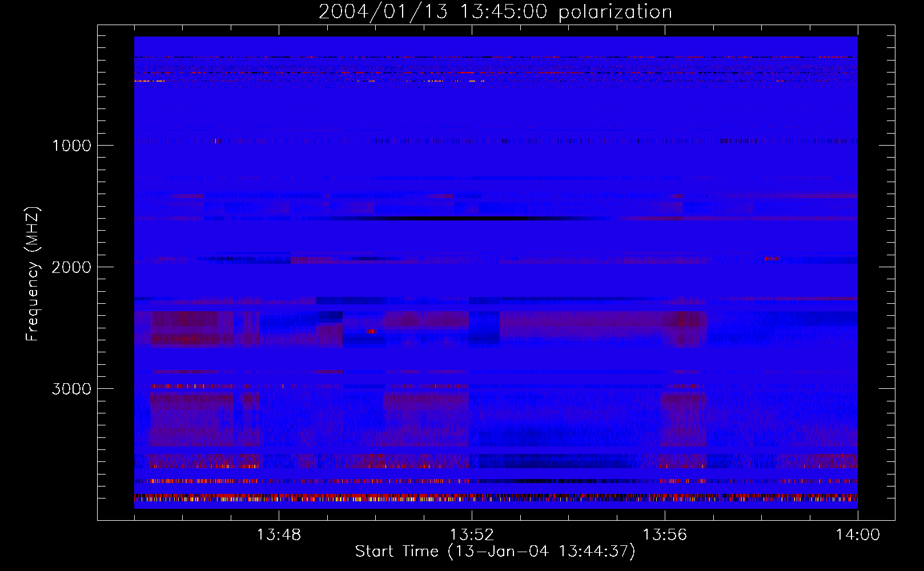Click the 'Start Time (13-Jan-04 13:44:37)' axis label
Image resolution: width=924 pixels, height=571 pixels.
(x=495, y=552)
